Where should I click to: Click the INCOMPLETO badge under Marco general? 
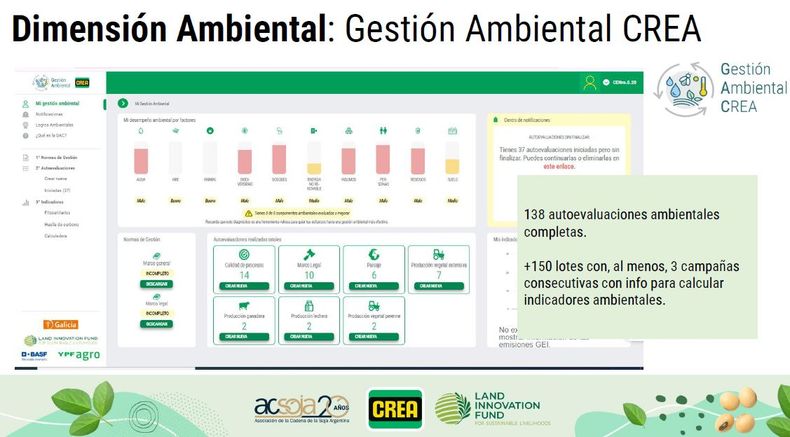click(x=157, y=273)
